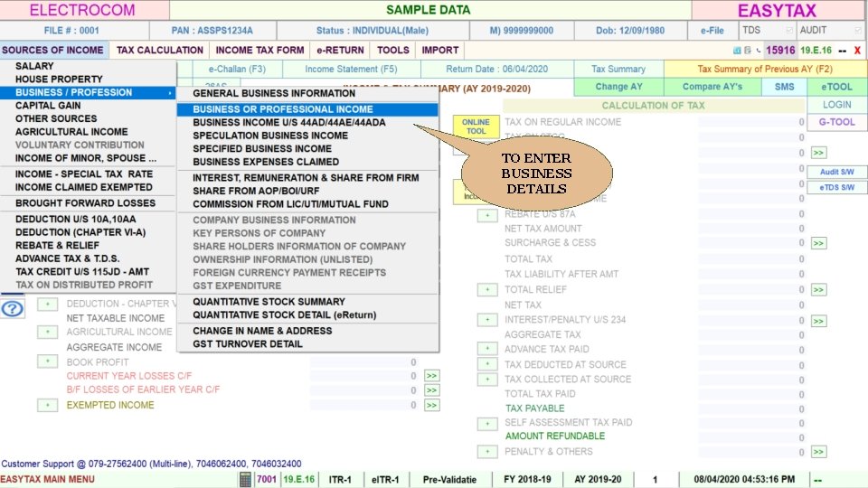Select General Business Information entry
The image size is (868, 488).
point(307,93)
